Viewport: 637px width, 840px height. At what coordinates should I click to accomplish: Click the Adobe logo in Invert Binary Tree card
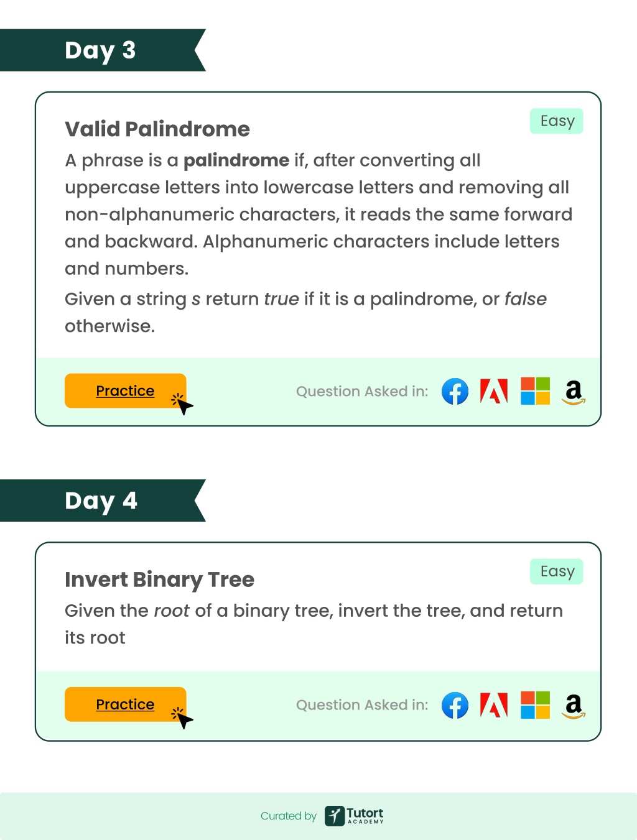[x=494, y=705]
